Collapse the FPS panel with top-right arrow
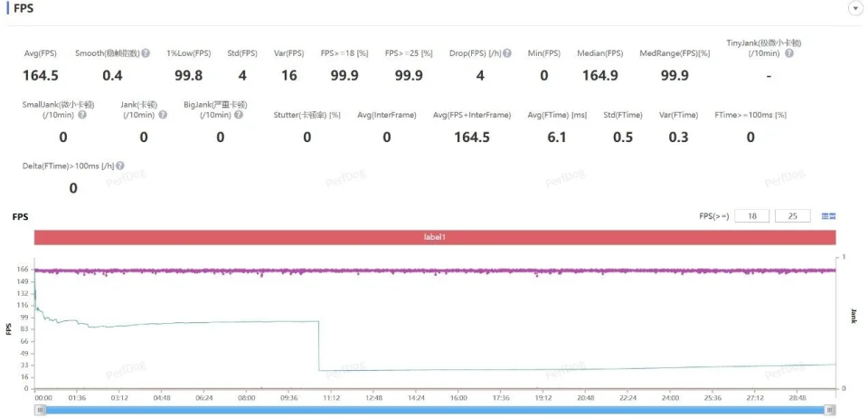The width and height of the screenshot is (868, 418). [854, 8]
